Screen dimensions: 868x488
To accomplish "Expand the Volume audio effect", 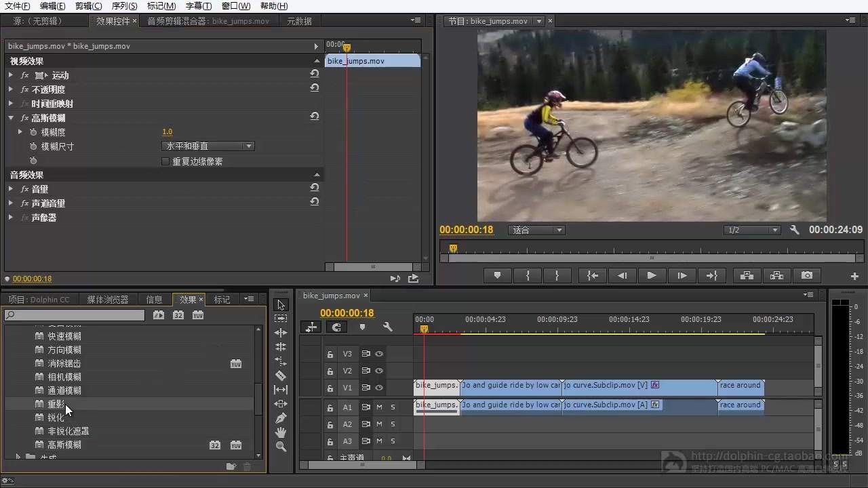I will tap(11, 189).
